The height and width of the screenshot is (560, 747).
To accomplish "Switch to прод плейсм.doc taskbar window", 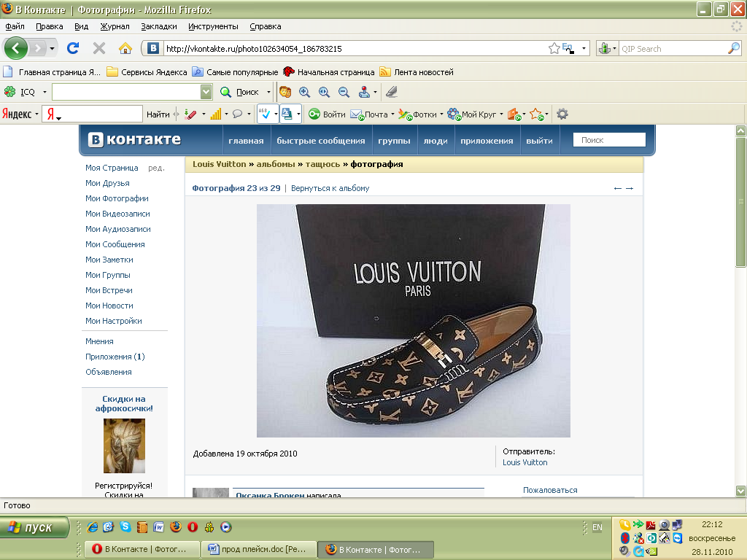I will pos(258,549).
